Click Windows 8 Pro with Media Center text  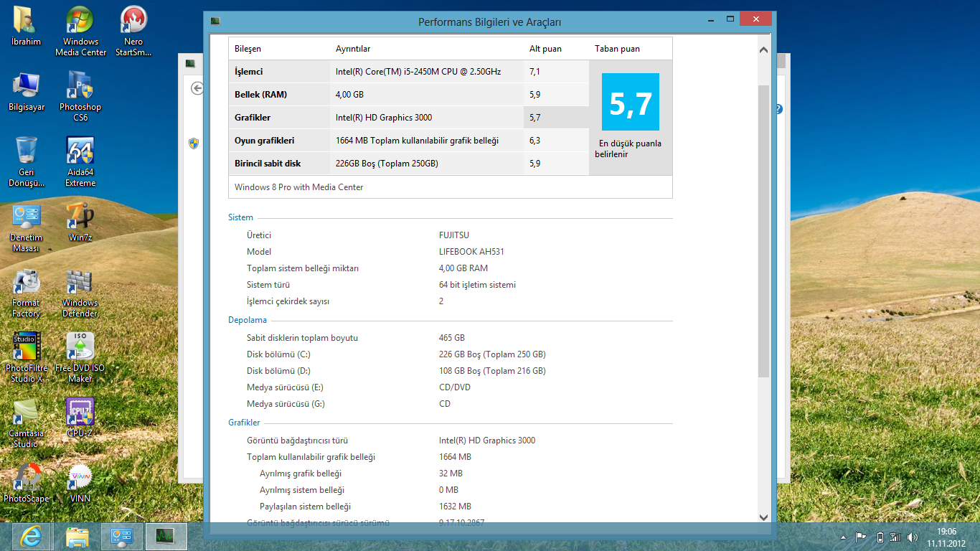[x=299, y=187]
